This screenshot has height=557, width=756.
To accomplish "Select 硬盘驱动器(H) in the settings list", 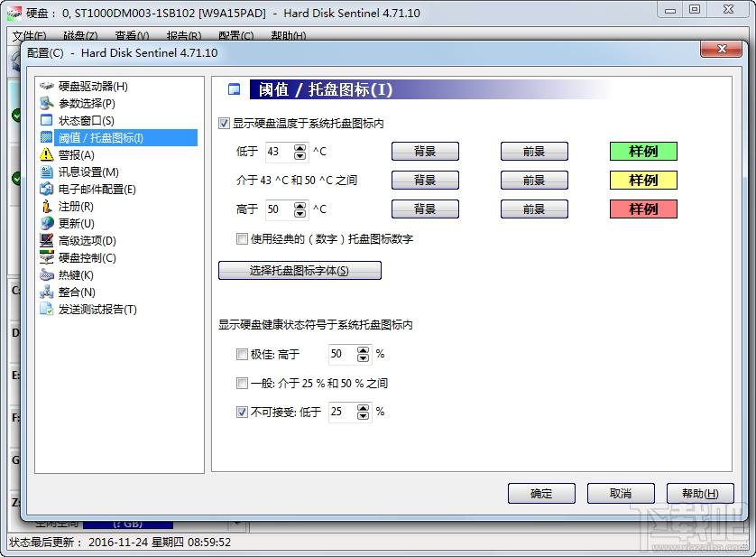I will point(93,87).
